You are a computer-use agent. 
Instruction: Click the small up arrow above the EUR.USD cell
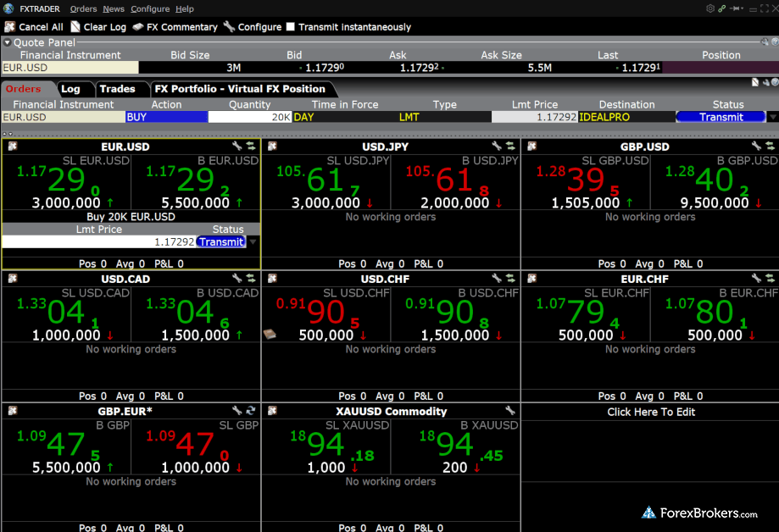coord(4,134)
